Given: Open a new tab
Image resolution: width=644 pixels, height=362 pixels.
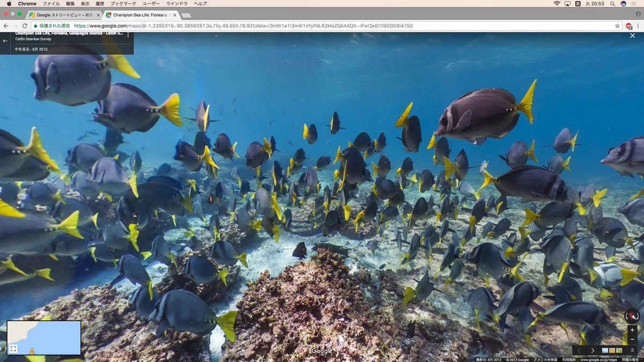Looking at the screenshot, I should coord(186,15).
